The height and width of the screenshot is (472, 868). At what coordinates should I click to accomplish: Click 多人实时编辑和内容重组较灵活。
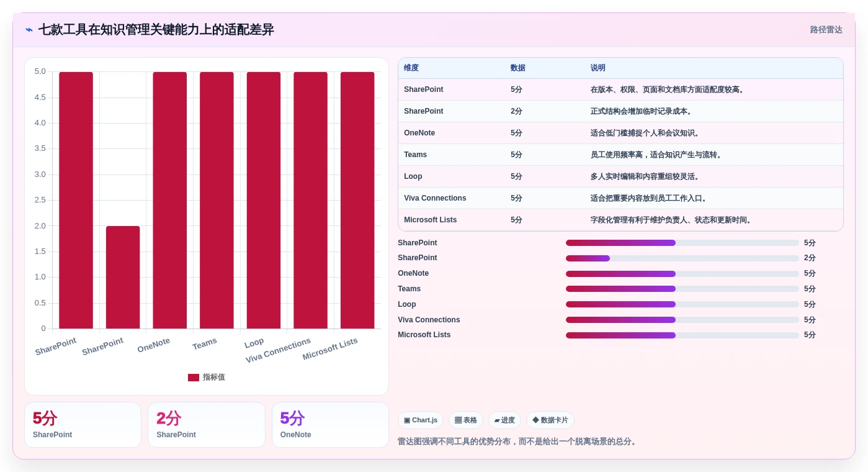(x=646, y=176)
